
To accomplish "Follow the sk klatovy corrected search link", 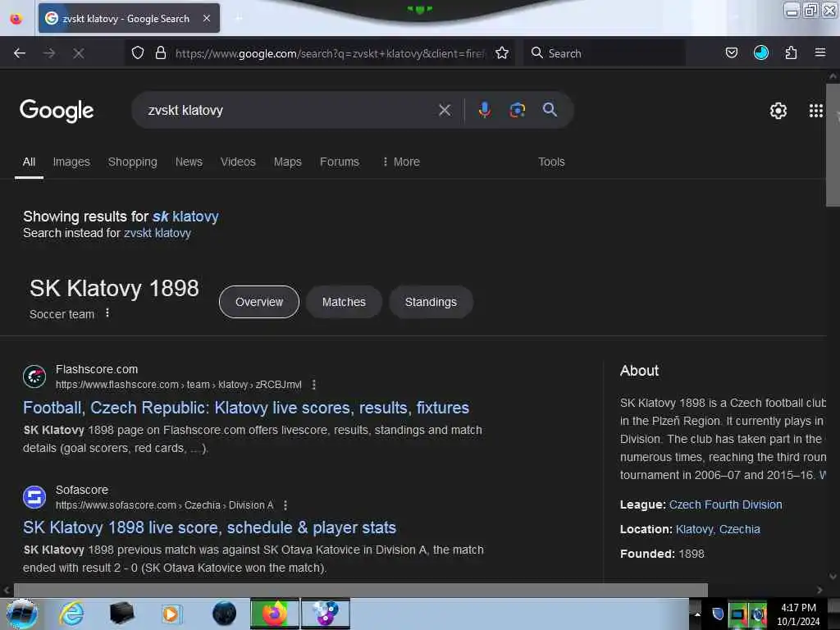I will (185, 217).
